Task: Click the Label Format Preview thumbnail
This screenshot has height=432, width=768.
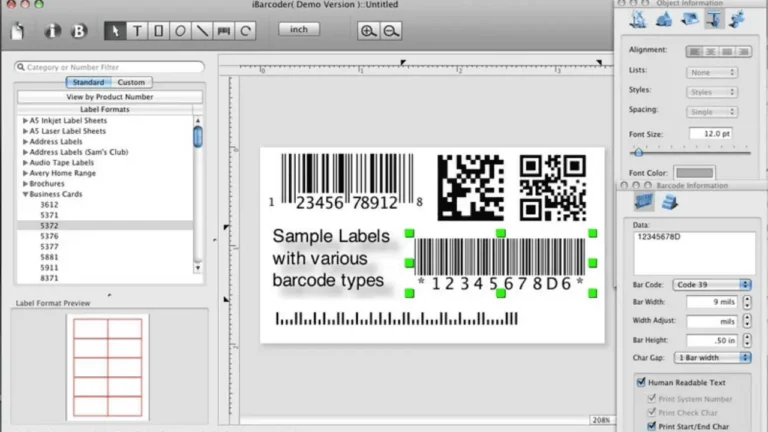Action: tap(108, 367)
